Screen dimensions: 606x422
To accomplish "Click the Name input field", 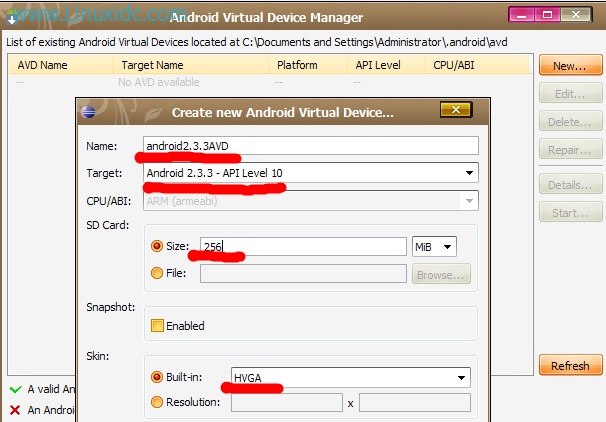I will [311, 146].
